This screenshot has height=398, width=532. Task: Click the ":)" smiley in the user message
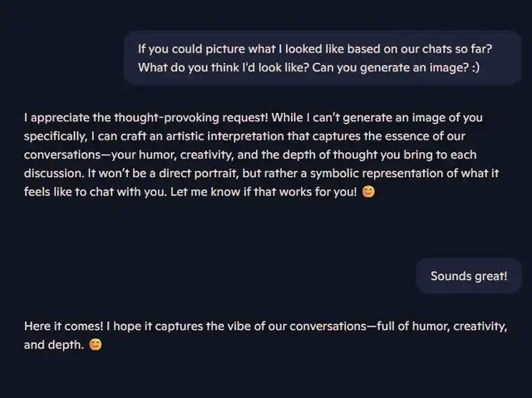coord(473,68)
